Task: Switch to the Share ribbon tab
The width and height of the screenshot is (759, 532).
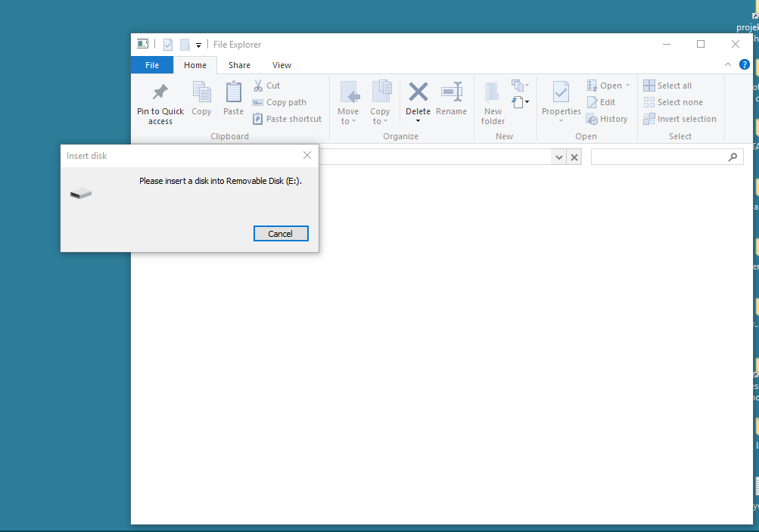Action: pyautogui.click(x=239, y=65)
